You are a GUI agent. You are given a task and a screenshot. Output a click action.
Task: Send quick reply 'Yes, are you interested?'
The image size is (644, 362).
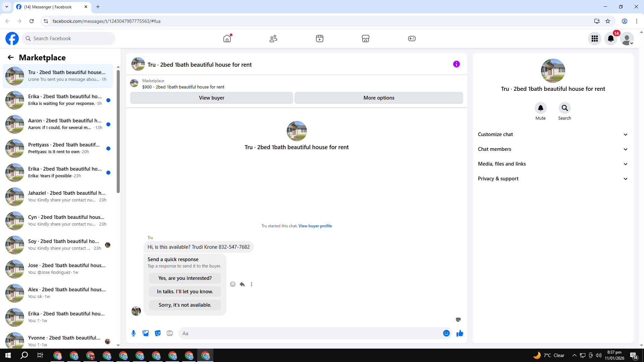(x=185, y=278)
